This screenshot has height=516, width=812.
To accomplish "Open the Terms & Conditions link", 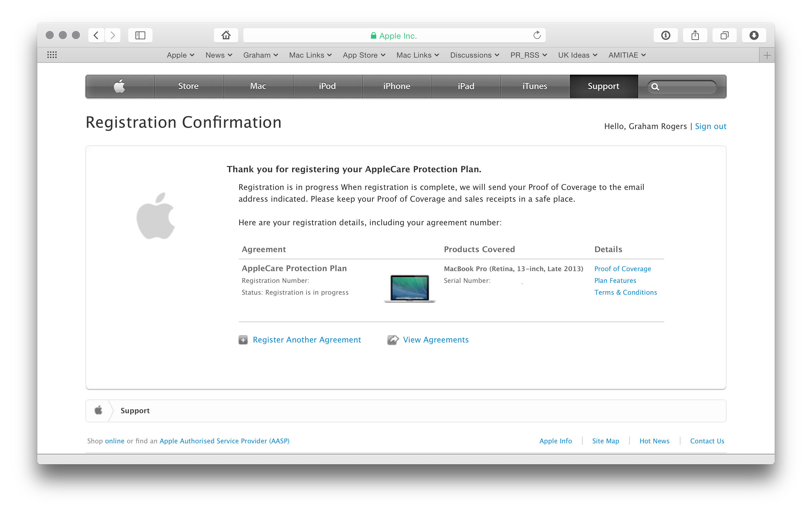I will [626, 293].
